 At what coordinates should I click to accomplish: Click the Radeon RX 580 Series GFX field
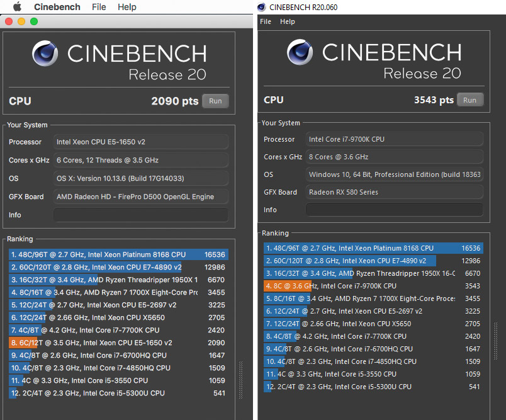pos(395,192)
